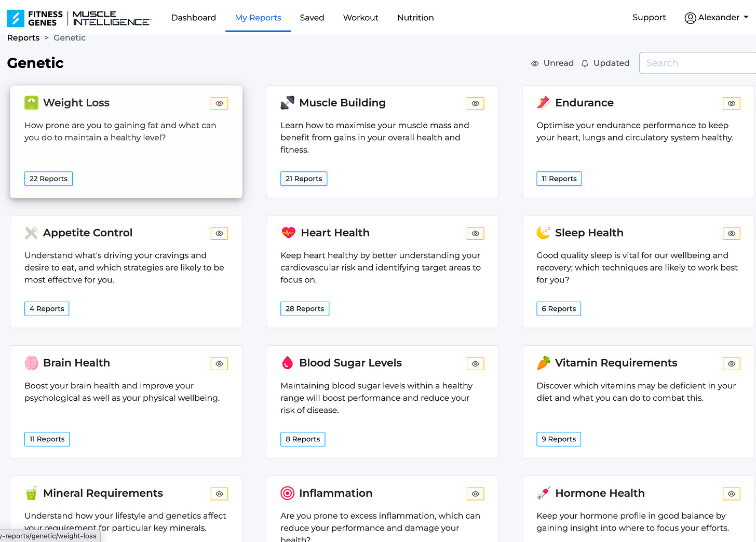The width and height of the screenshot is (756, 542).
Task: Toggle the eye button on Appetite Control card
Action: tap(219, 234)
